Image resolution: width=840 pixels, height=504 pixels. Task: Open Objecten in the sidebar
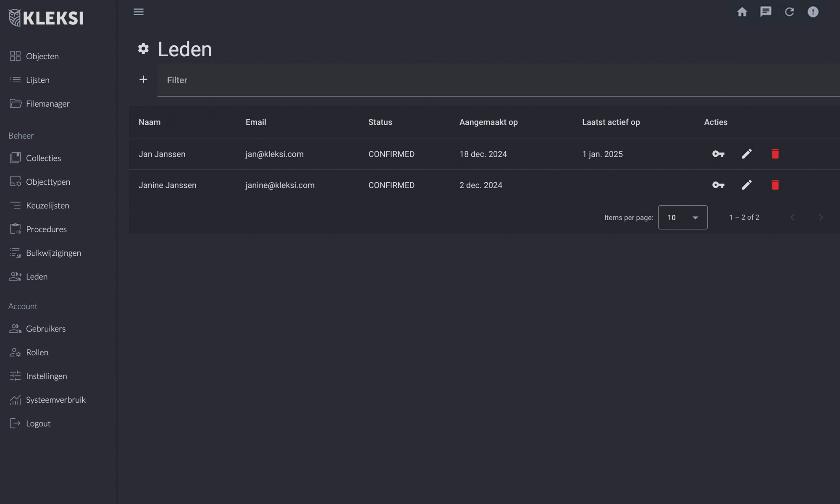pyautogui.click(x=42, y=56)
